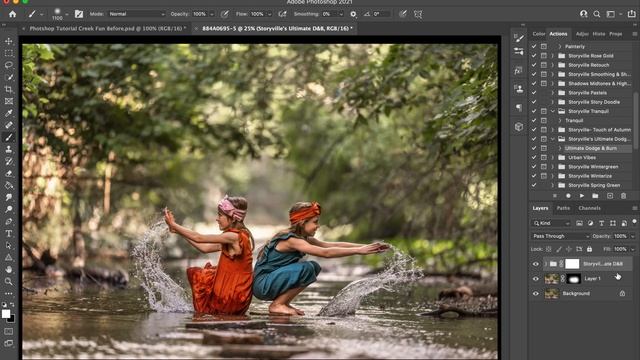Viewport: 640px width, 360px height.
Task: Play the selected action
Action: point(582,196)
